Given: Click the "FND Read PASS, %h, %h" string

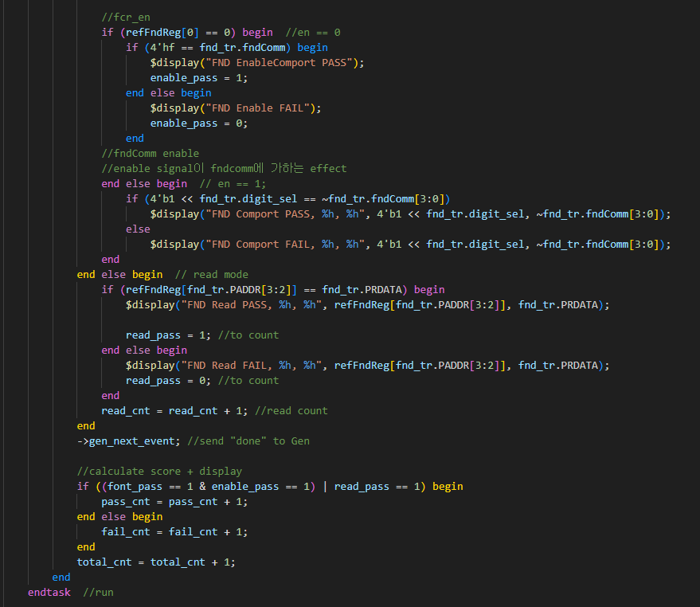Looking at the screenshot, I should (252, 305).
